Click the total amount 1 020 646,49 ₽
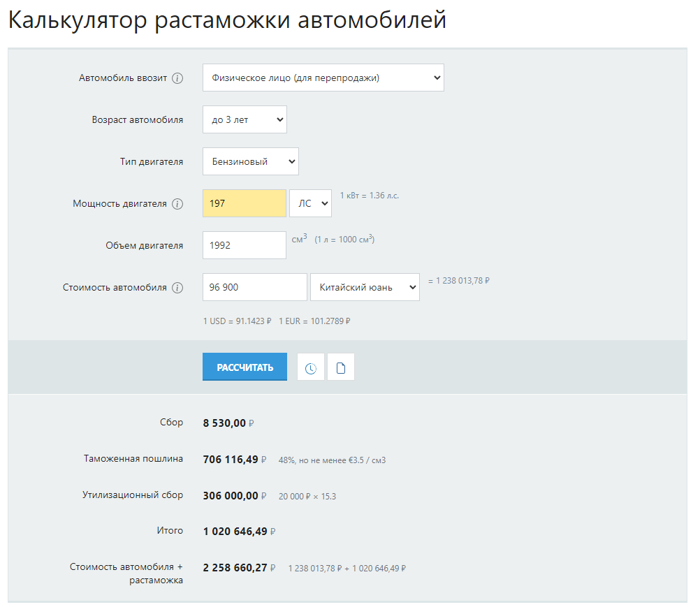Viewport: 700px width, 607px height. [235, 532]
